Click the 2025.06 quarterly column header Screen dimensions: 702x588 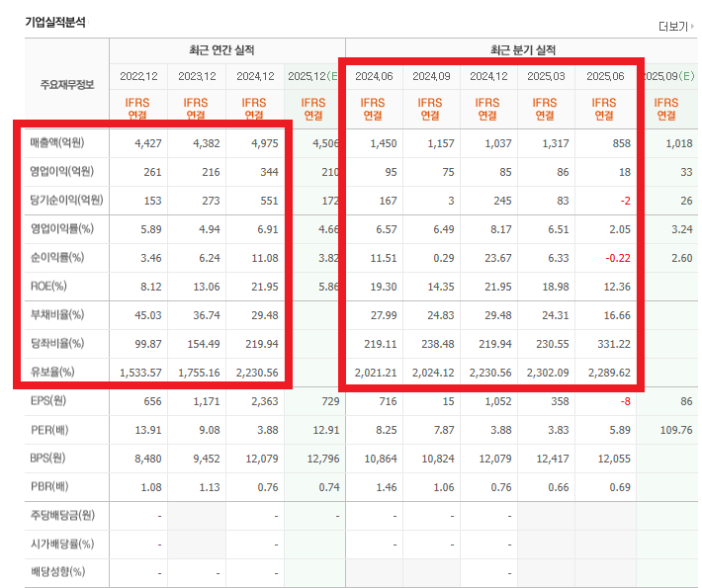[x=605, y=76]
